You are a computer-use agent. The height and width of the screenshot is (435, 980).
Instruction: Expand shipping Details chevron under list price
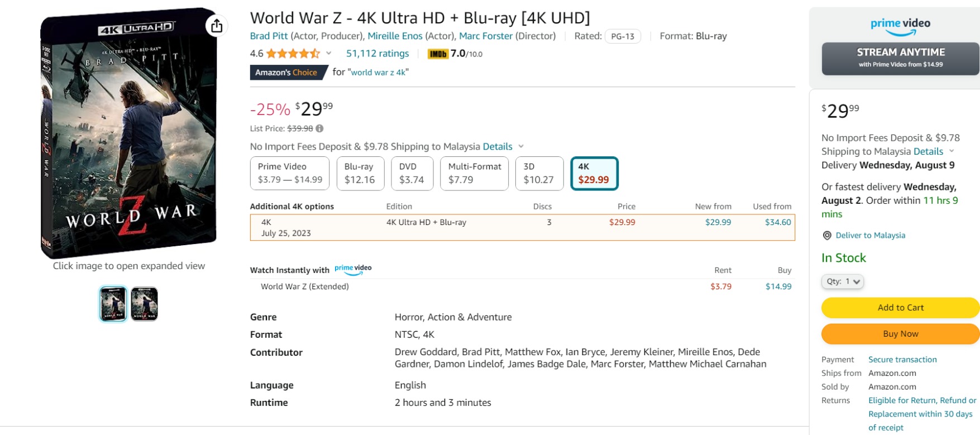[x=521, y=146]
